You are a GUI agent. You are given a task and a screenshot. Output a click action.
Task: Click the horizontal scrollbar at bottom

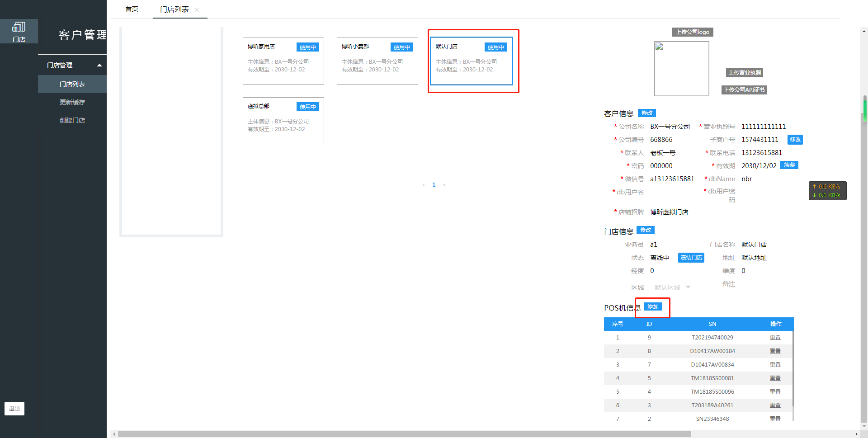[x=404, y=434]
